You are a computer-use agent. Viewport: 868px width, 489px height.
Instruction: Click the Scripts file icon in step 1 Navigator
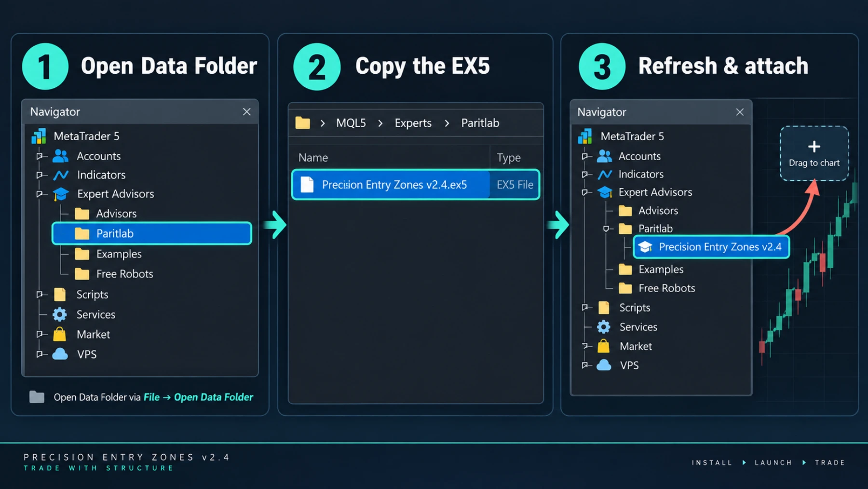click(x=60, y=294)
